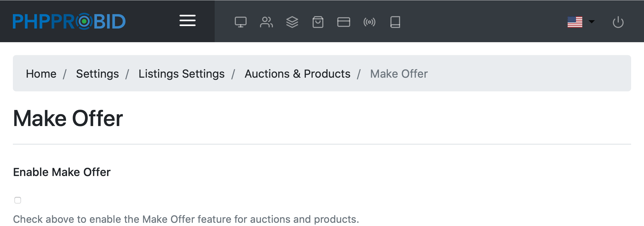Navigate to Settings breadcrumb link

[97, 74]
